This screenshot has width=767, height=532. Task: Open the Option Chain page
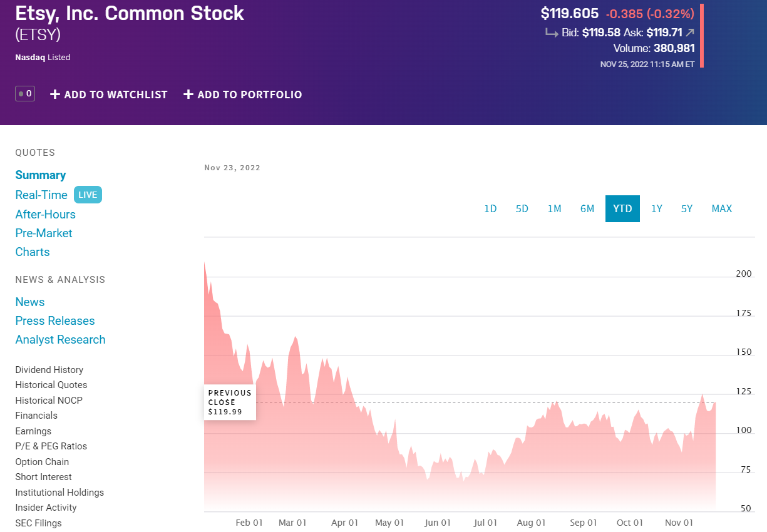pyautogui.click(x=42, y=462)
